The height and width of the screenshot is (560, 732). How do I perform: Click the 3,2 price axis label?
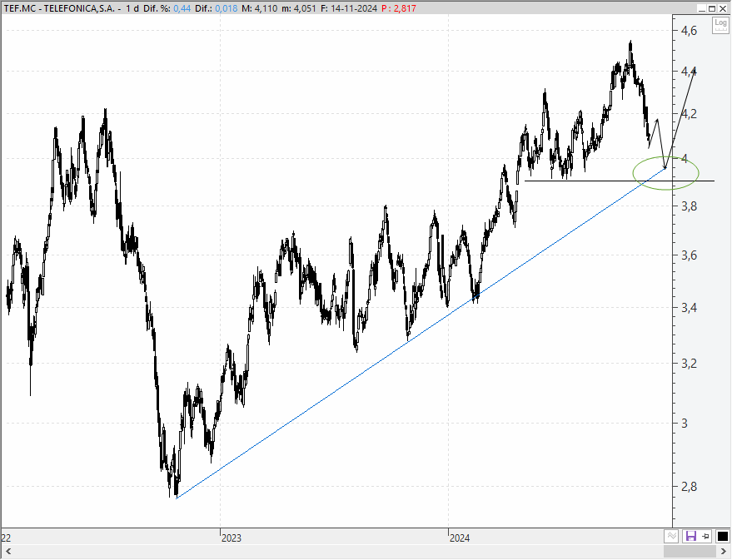(x=689, y=364)
